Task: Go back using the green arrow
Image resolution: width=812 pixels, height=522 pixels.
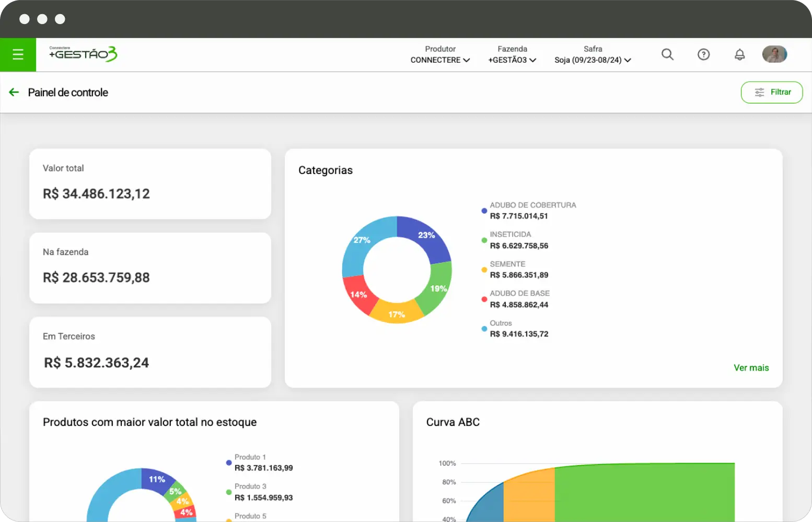Action: pyautogui.click(x=14, y=92)
